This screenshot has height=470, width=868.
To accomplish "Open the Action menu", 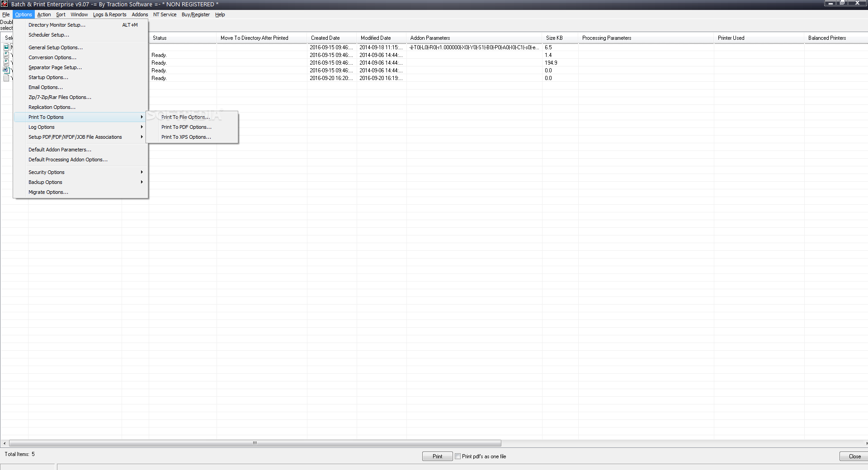I will [x=44, y=14].
